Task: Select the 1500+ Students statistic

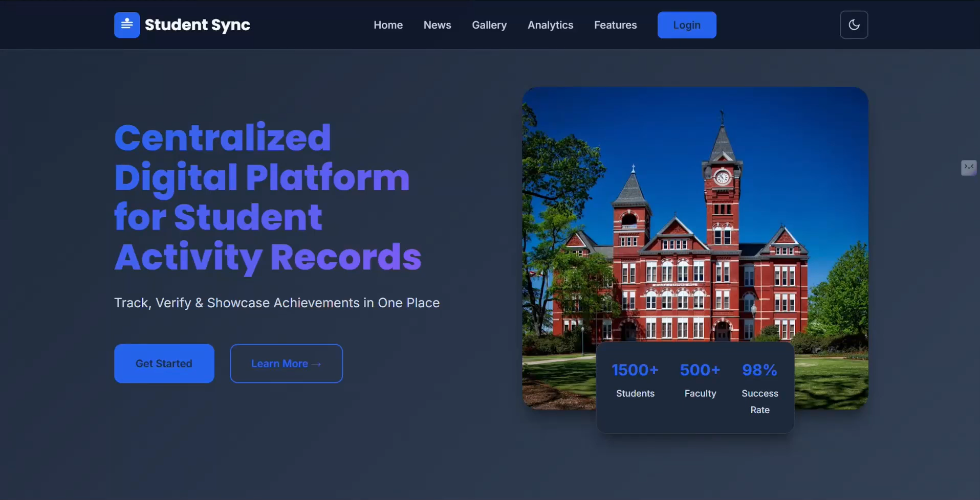Action: (635, 380)
